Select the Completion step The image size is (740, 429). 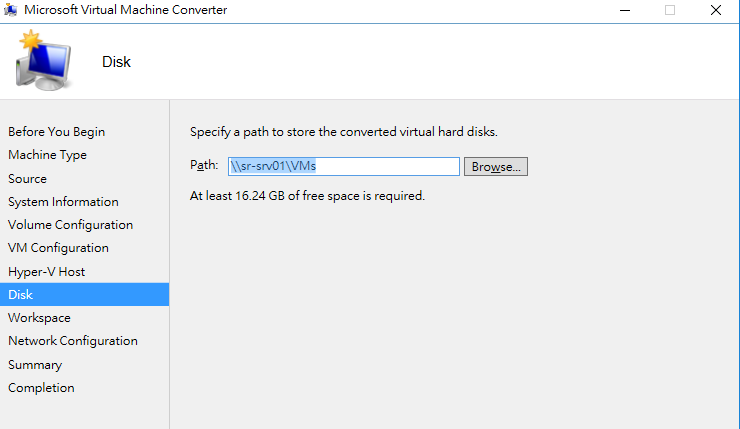click(41, 387)
